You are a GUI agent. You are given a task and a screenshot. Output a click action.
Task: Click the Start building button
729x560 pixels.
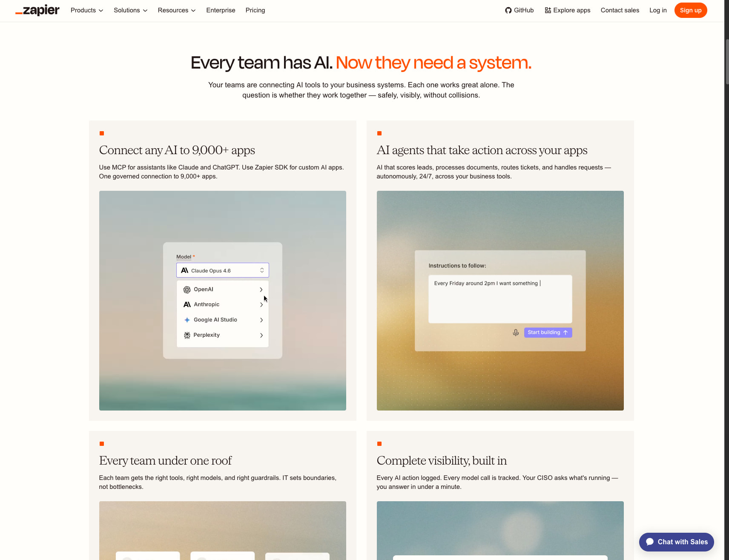(x=548, y=333)
